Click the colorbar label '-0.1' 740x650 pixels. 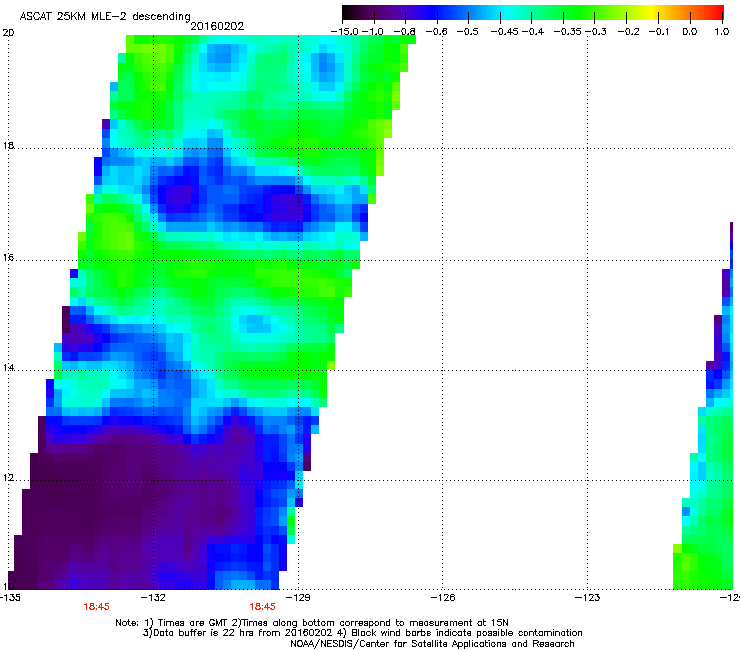pyautogui.click(x=659, y=32)
